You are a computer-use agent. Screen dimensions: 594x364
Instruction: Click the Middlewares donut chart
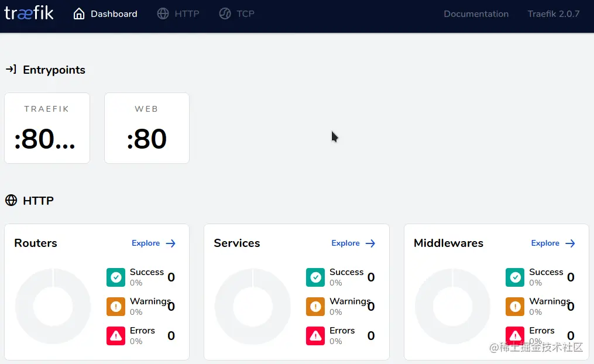click(x=453, y=306)
